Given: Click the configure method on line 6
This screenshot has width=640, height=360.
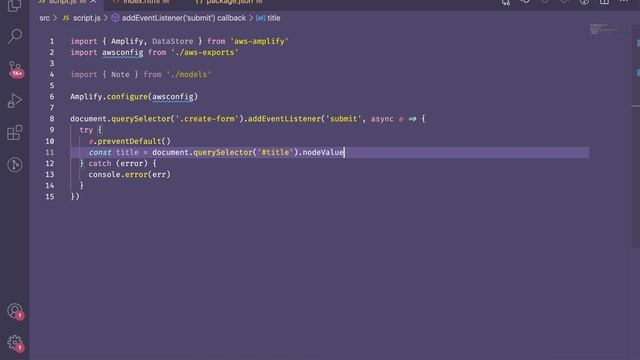Looking at the screenshot, I should pos(127,97).
